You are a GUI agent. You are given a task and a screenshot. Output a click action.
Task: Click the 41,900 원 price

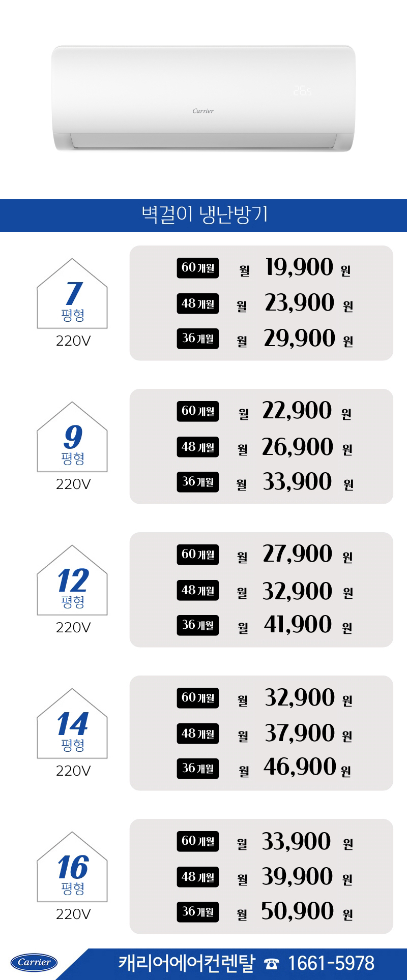pyautogui.click(x=308, y=625)
